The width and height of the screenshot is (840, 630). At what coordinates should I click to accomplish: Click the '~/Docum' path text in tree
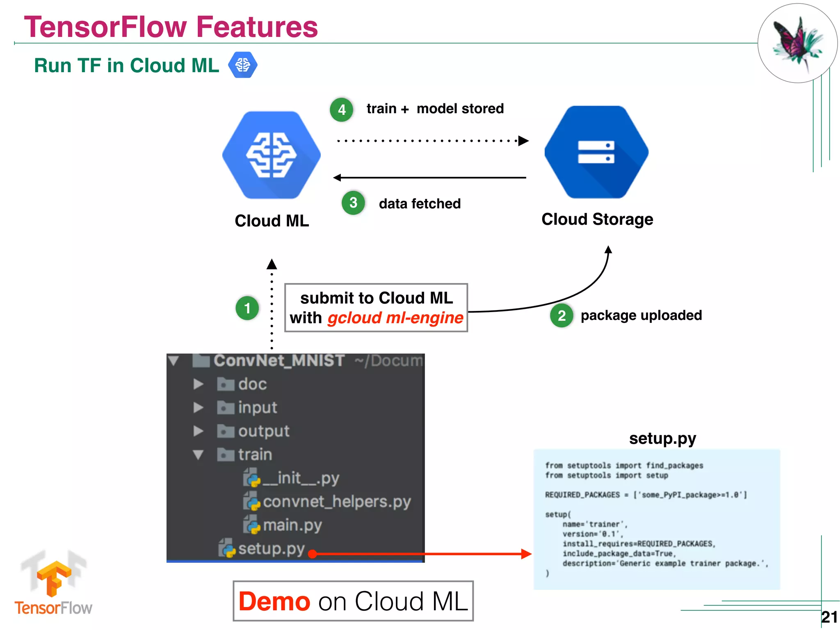click(388, 361)
